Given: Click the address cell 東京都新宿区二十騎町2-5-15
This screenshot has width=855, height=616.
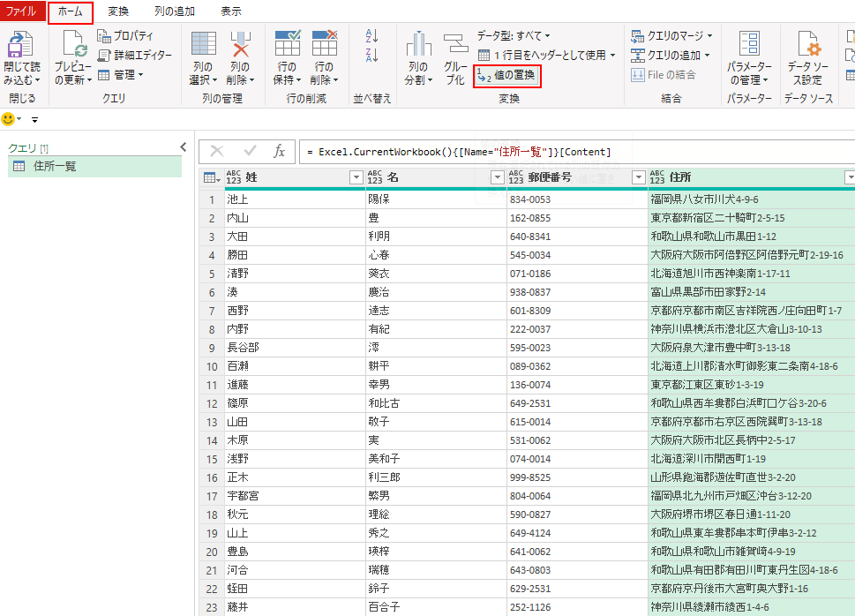Looking at the screenshot, I should click(752, 218).
